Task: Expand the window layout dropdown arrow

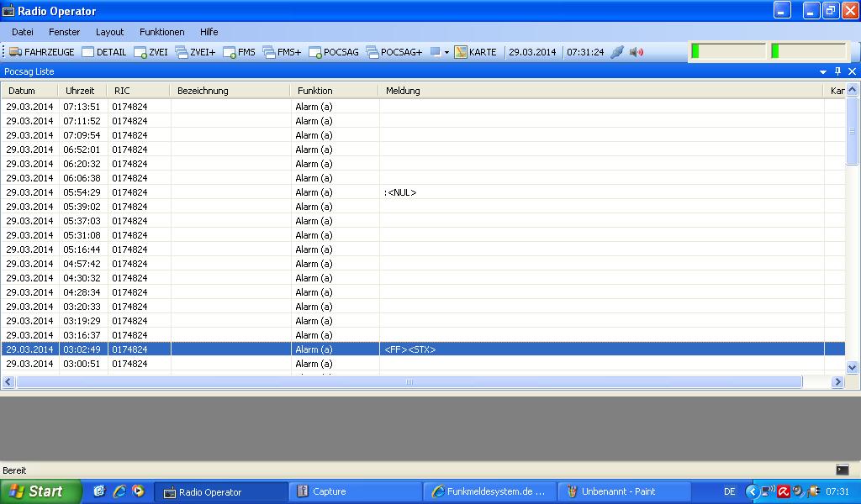Action: (446, 52)
